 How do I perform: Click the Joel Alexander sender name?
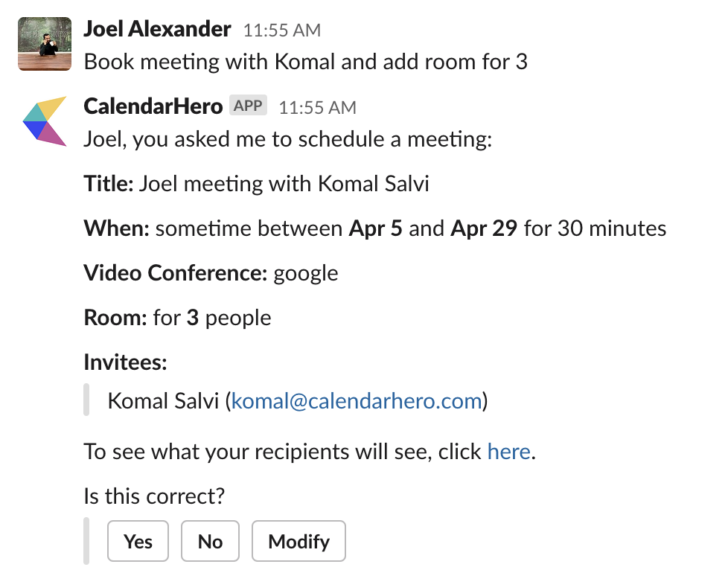pos(157,30)
